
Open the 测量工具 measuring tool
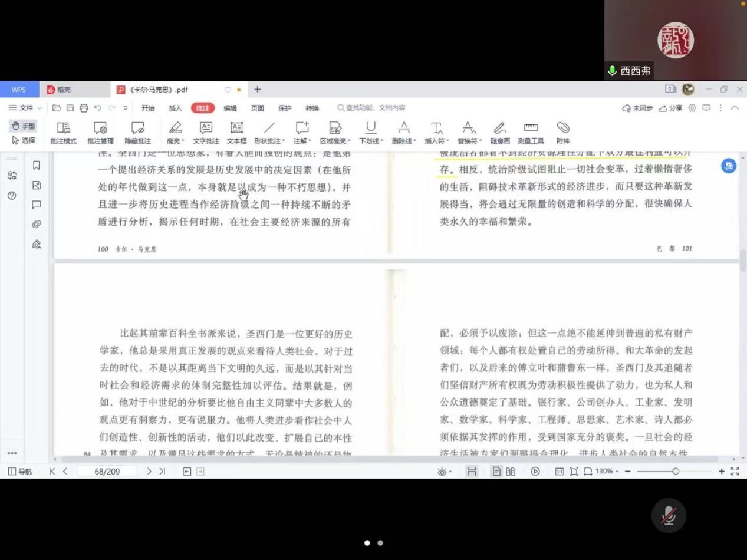tap(531, 133)
